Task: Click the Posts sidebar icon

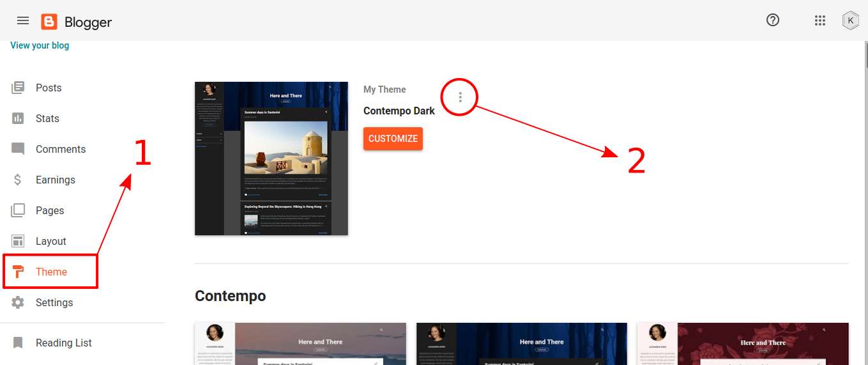Action: tap(18, 88)
